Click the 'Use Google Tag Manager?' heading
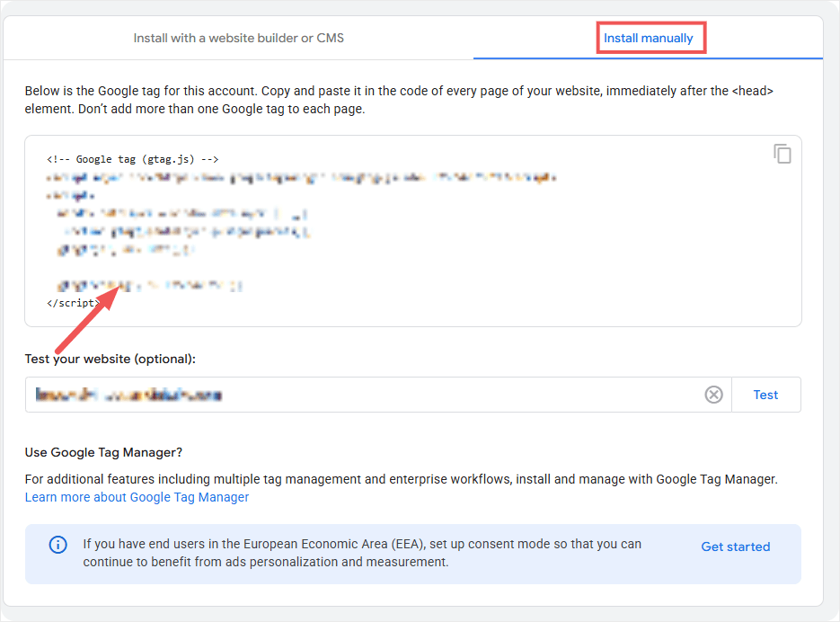840x622 pixels. pos(103,452)
